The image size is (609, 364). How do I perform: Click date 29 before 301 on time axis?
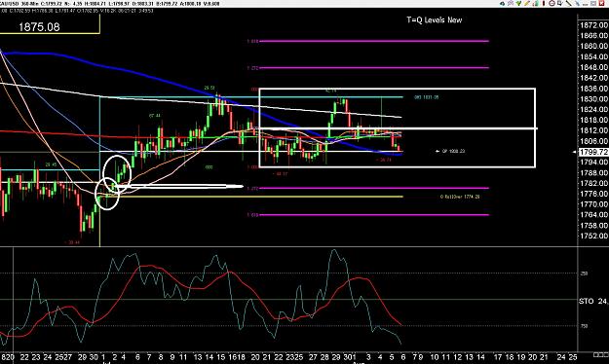tap(336, 356)
